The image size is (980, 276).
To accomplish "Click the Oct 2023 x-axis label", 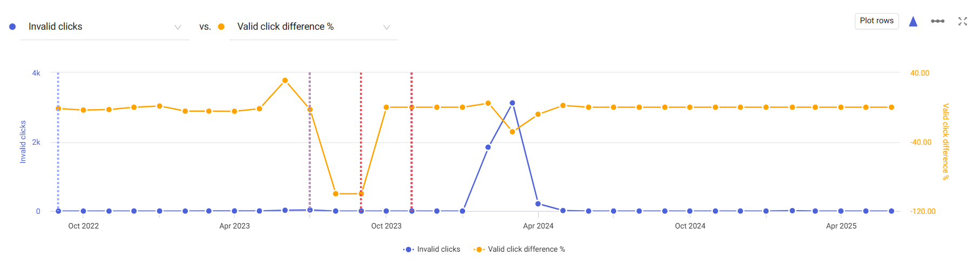I will tap(386, 226).
